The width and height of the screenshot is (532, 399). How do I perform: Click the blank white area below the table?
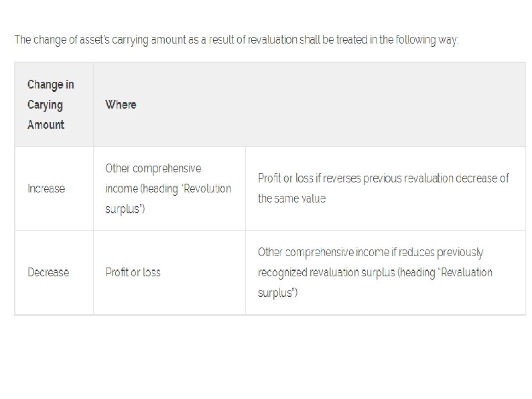click(x=268, y=355)
